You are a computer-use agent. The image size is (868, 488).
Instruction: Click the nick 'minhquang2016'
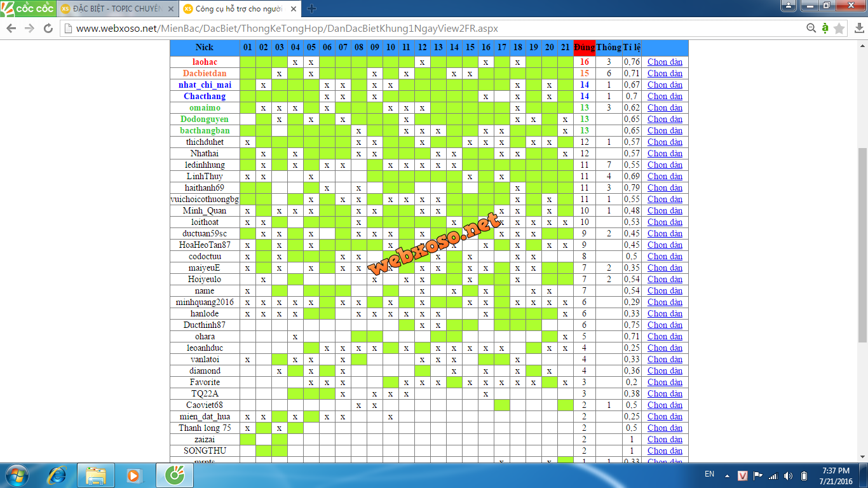point(205,302)
